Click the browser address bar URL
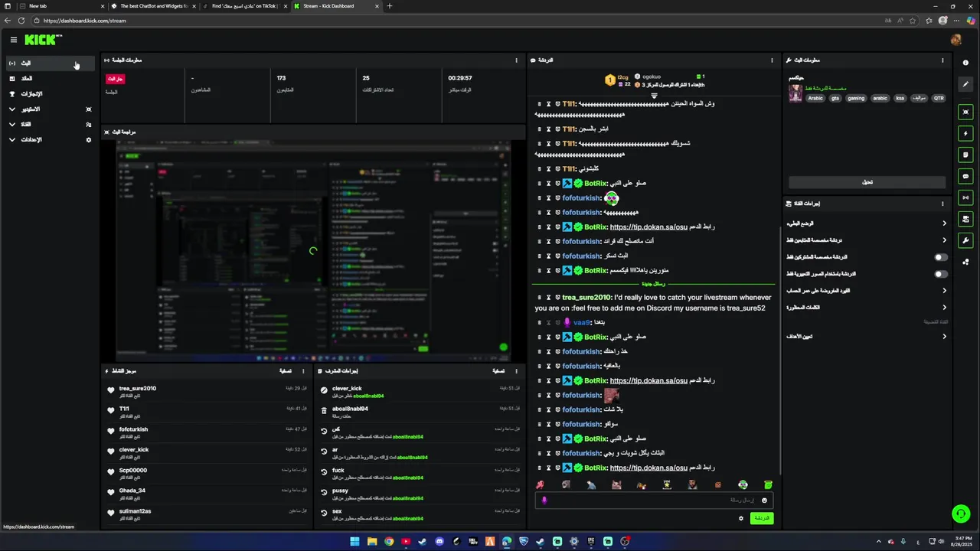980x551 pixels. click(84, 21)
